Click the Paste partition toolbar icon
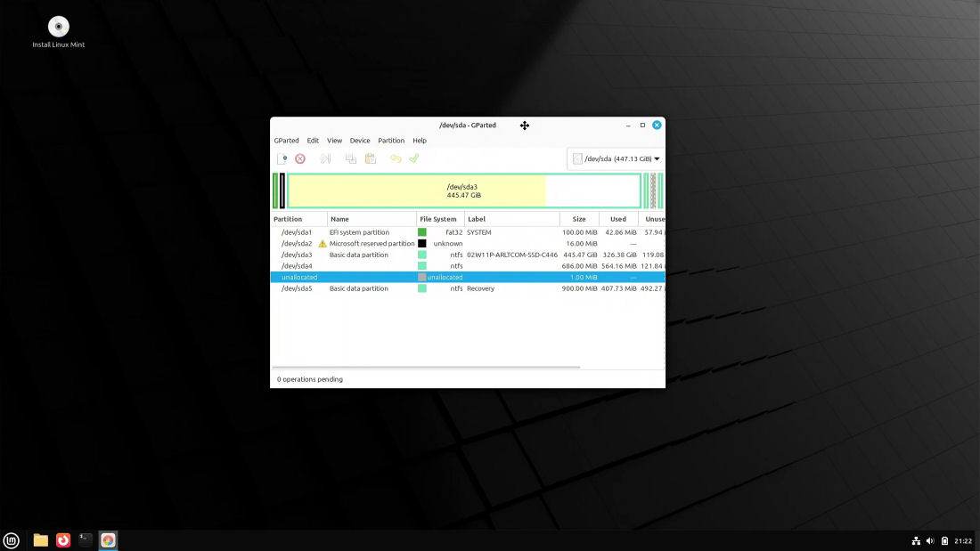Image resolution: width=980 pixels, height=551 pixels. pos(371,158)
